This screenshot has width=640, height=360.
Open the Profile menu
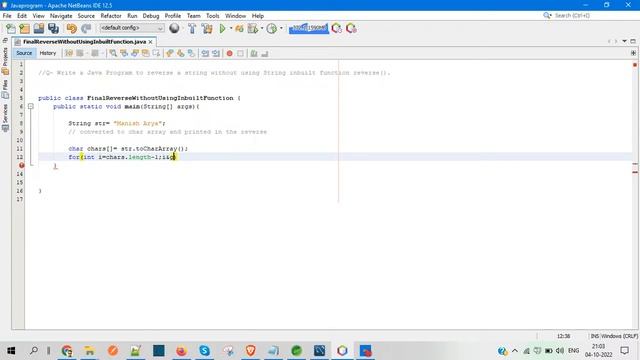[x=173, y=16]
